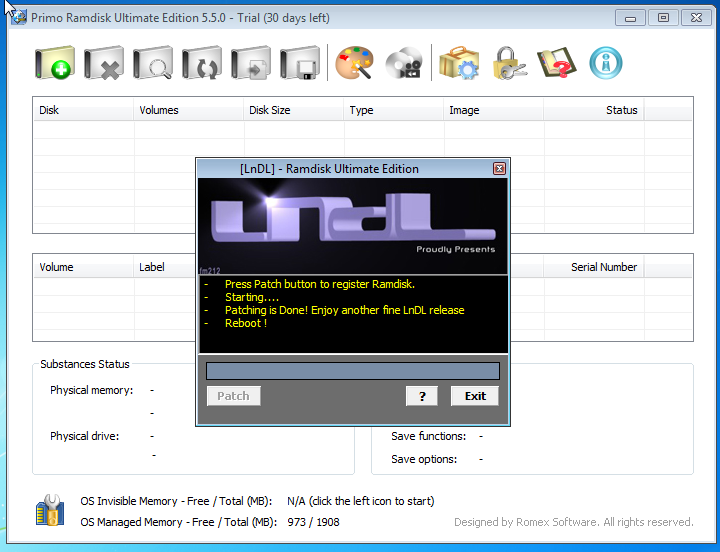This screenshot has width=720, height=552.
Task: Click the ? button in LnDL dialog
Action: [422, 396]
